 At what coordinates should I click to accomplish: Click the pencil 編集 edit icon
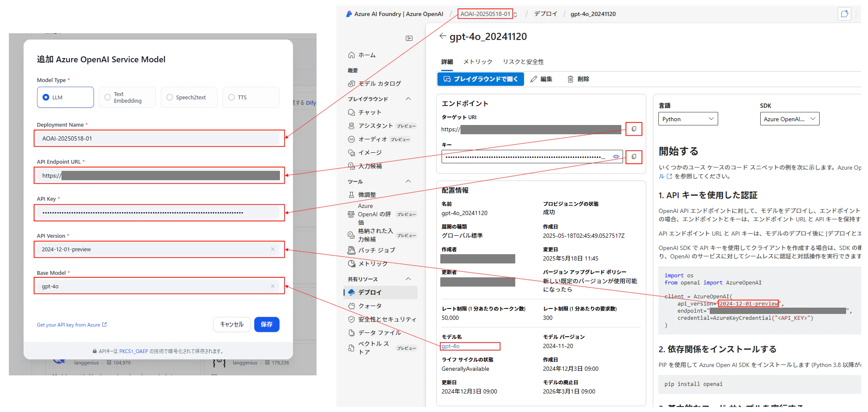(x=534, y=79)
